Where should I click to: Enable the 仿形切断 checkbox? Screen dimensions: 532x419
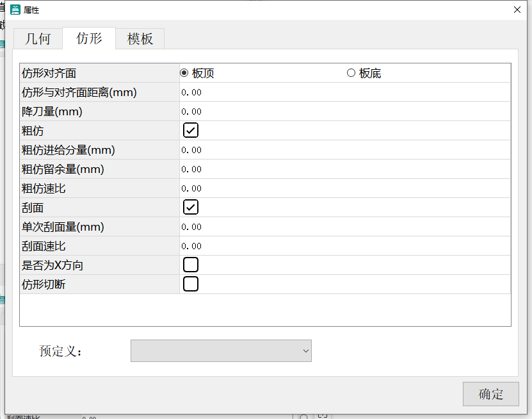pyautogui.click(x=190, y=284)
